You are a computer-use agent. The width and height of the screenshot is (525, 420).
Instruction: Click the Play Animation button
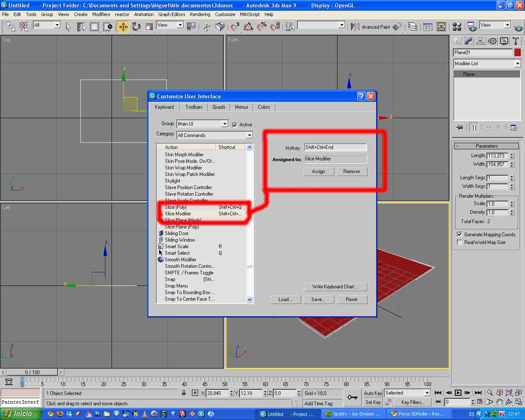pos(458,393)
